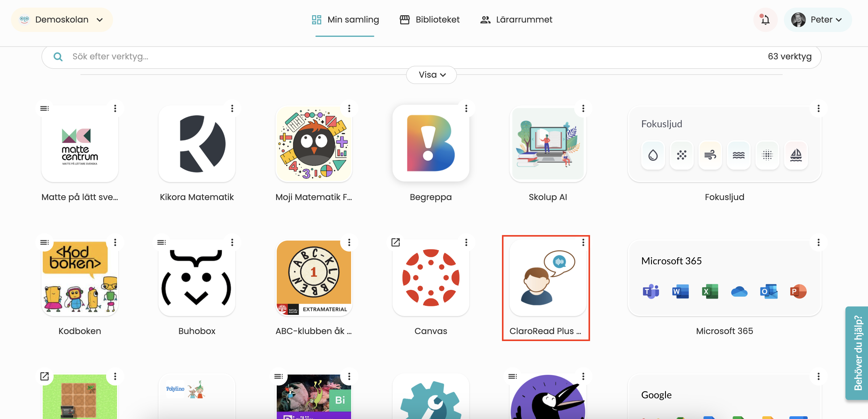Open three-dot menu on Begreppa
The width and height of the screenshot is (868, 419).
(x=466, y=108)
